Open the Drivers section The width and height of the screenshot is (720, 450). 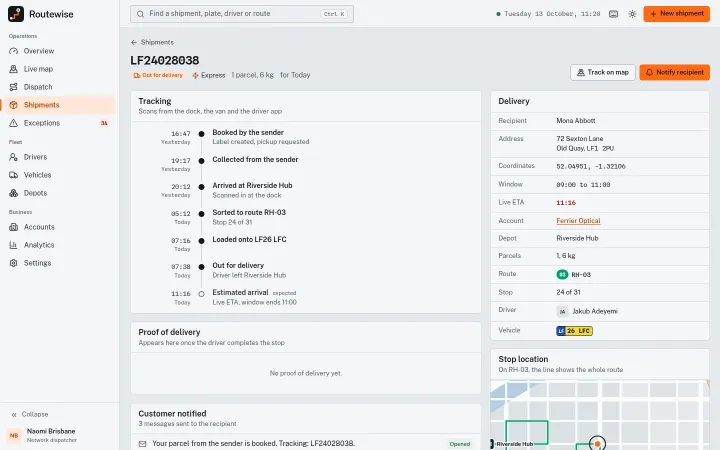pyautogui.click(x=58, y=157)
